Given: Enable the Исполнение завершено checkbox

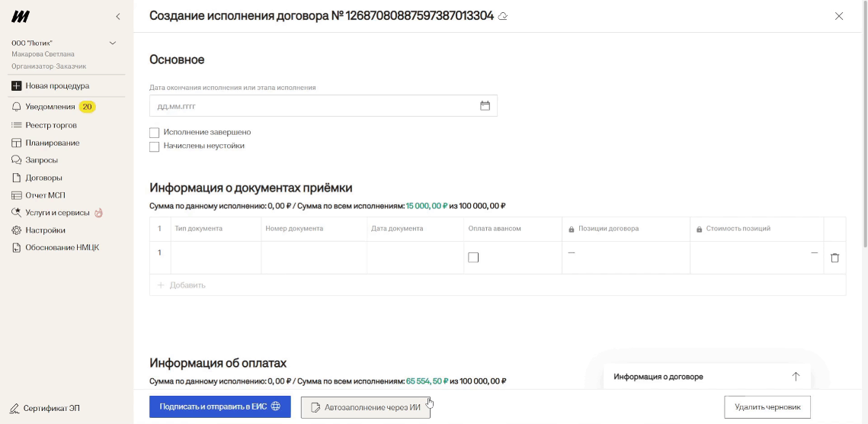Looking at the screenshot, I should click(155, 133).
